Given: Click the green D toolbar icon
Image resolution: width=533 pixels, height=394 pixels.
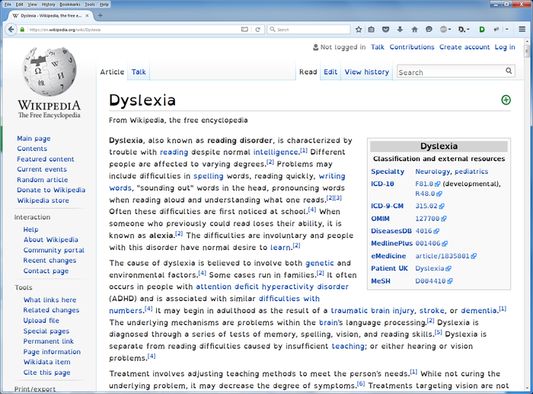Looking at the screenshot, I should click(x=482, y=30).
